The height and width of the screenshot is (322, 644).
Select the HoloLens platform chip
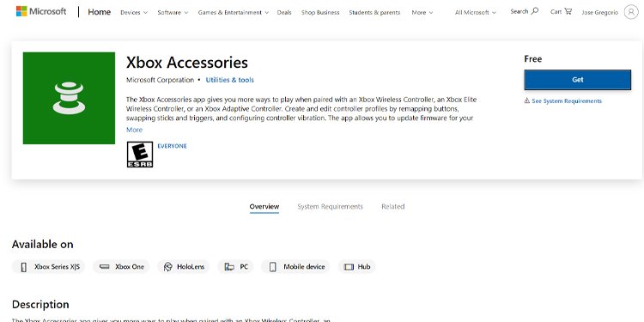coord(184,267)
